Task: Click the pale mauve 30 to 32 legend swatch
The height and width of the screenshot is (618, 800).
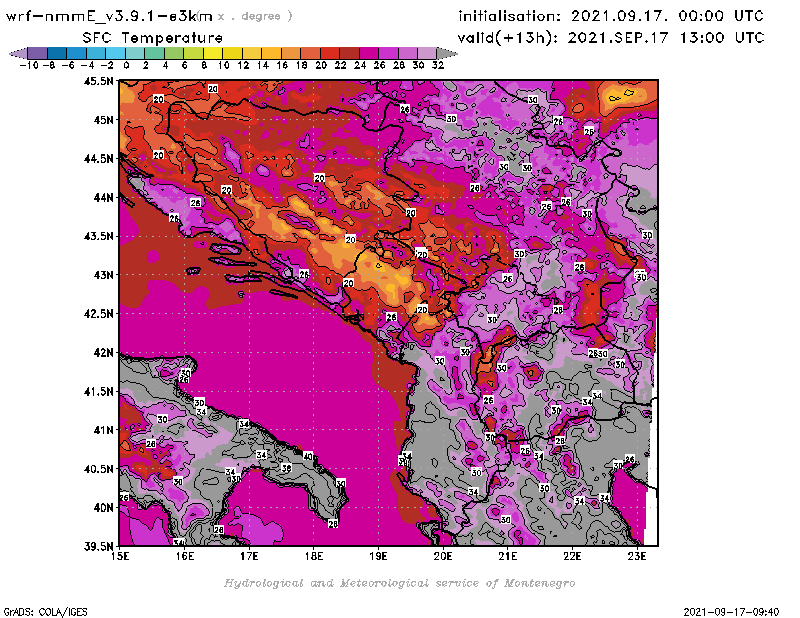Action: click(427, 53)
